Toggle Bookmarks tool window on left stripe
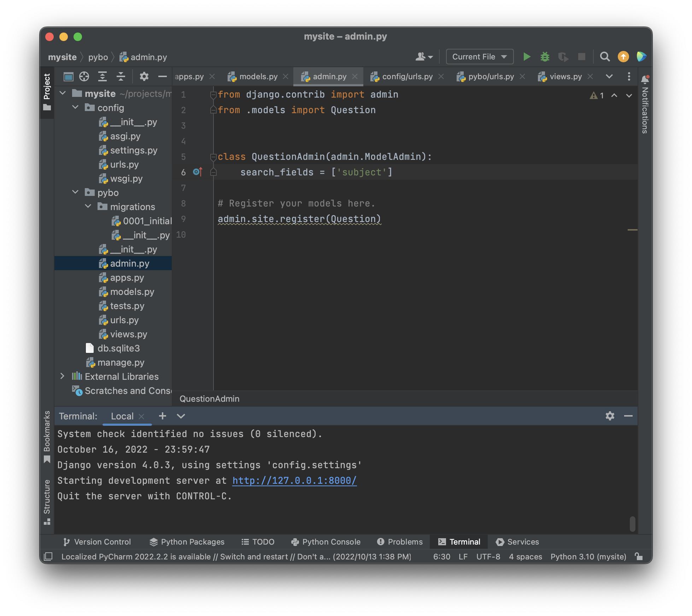Viewport: 692px width, 616px height. coord(47,436)
